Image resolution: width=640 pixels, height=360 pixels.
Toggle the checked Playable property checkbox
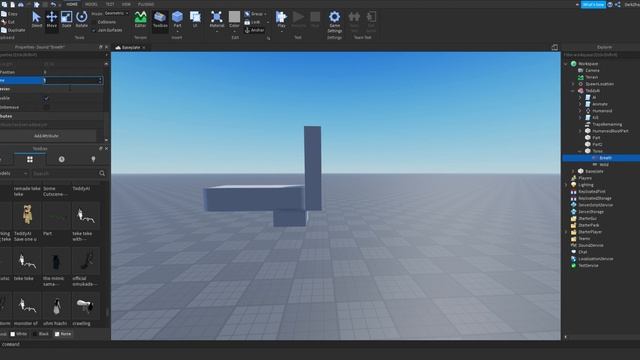tap(46, 98)
